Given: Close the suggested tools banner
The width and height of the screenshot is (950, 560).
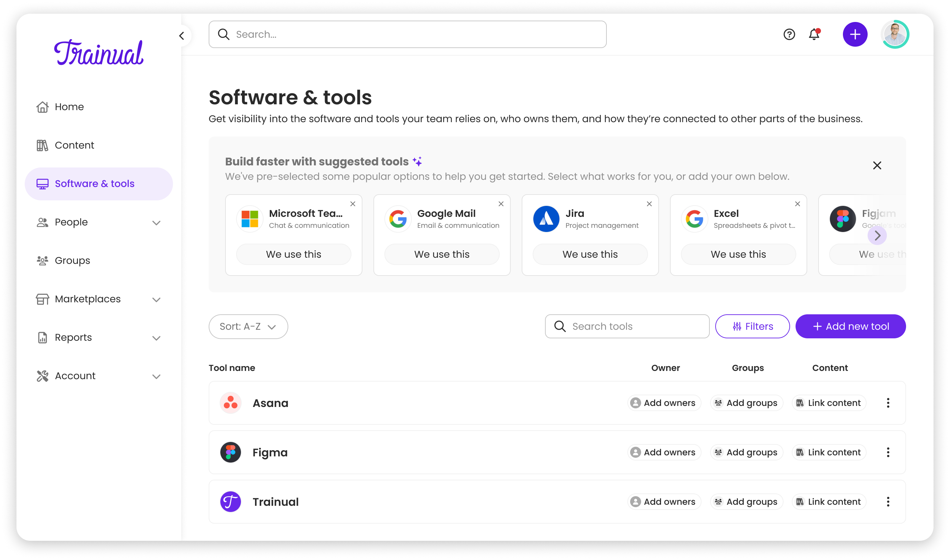Looking at the screenshot, I should coord(877,165).
